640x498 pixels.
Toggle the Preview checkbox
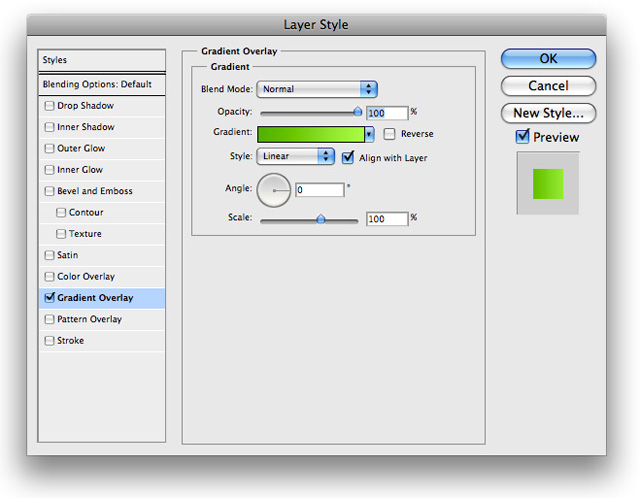[x=522, y=136]
